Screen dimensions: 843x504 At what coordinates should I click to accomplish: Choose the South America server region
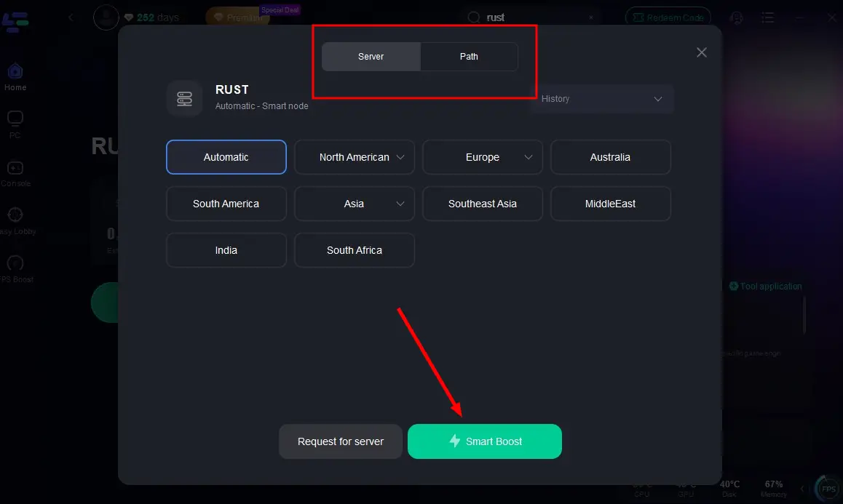tap(226, 204)
